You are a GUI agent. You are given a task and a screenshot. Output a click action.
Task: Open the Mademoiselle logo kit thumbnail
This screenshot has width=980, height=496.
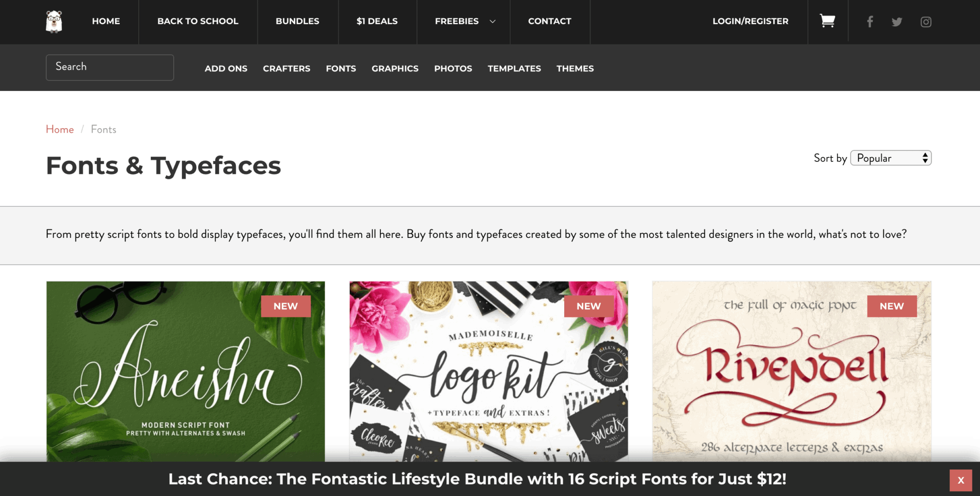(x=489, y=372)
